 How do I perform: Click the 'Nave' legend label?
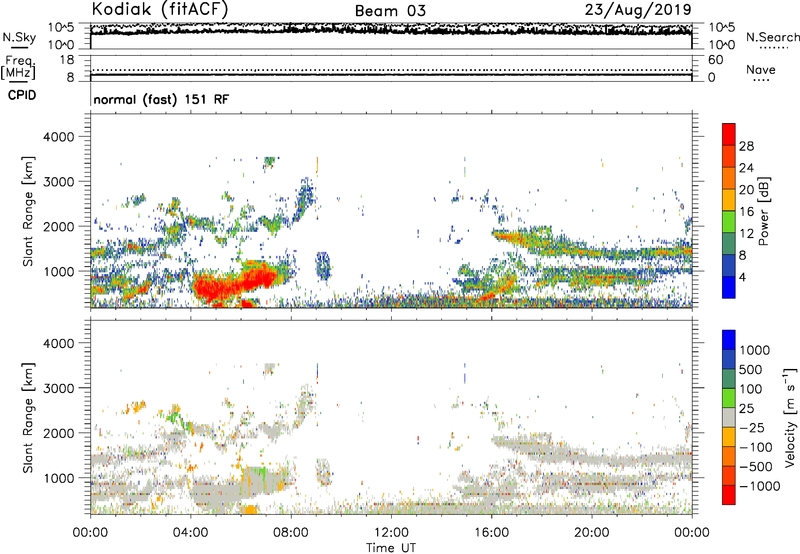[x=761, y=69]
